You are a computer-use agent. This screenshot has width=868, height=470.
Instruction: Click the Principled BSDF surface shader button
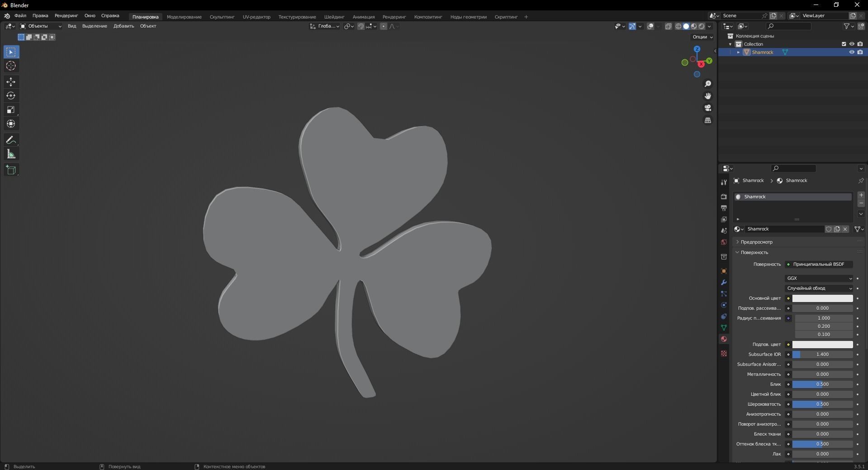819,264
